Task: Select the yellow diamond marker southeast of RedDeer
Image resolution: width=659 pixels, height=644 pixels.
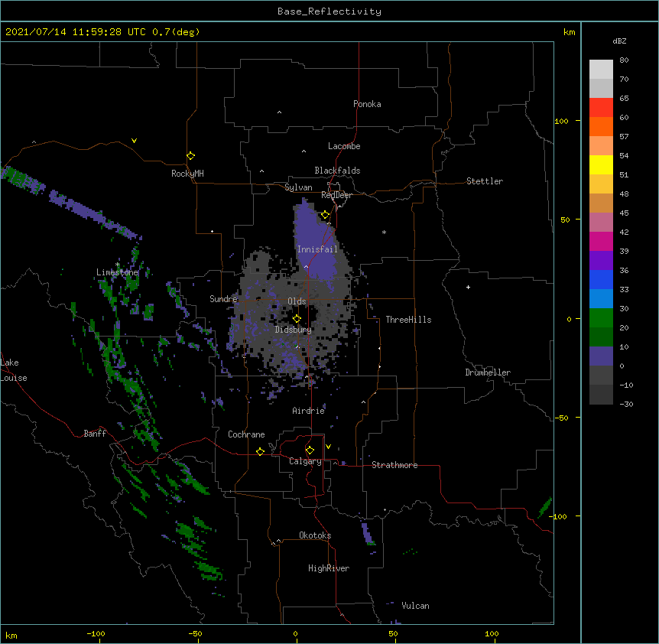Action: point(326,215)
